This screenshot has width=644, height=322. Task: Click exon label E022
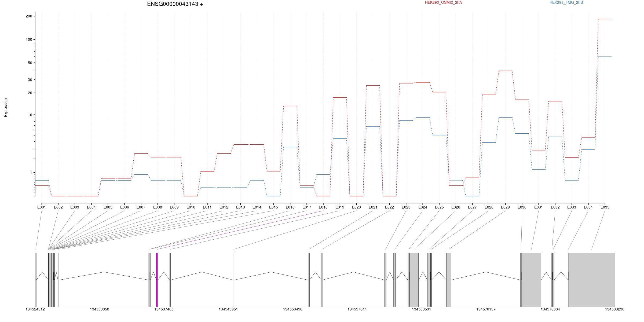pos(389,207)
